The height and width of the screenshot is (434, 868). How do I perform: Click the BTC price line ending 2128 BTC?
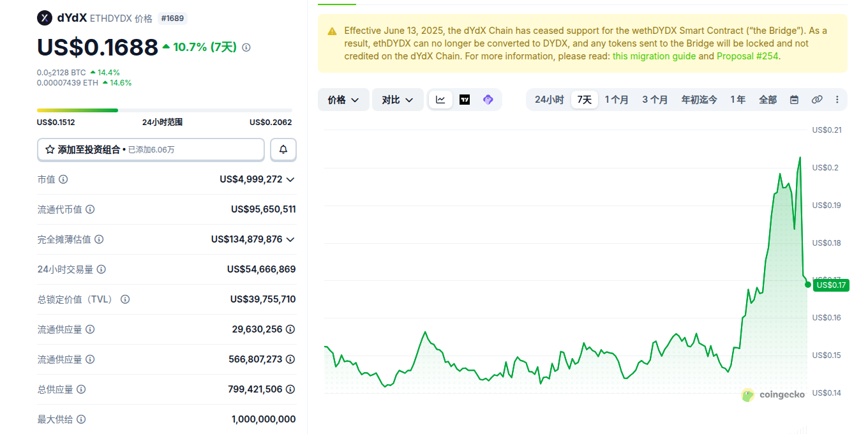pyautogui.click(x=61, y=73)
